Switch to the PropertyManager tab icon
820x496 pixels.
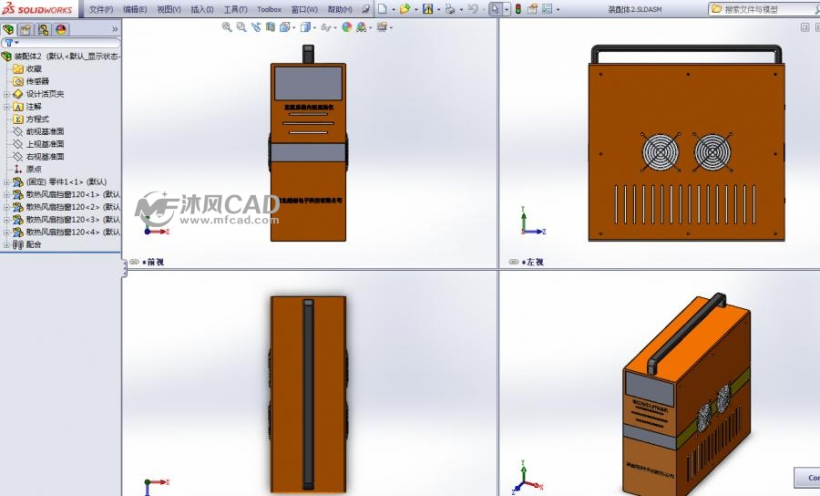[26, 30]
